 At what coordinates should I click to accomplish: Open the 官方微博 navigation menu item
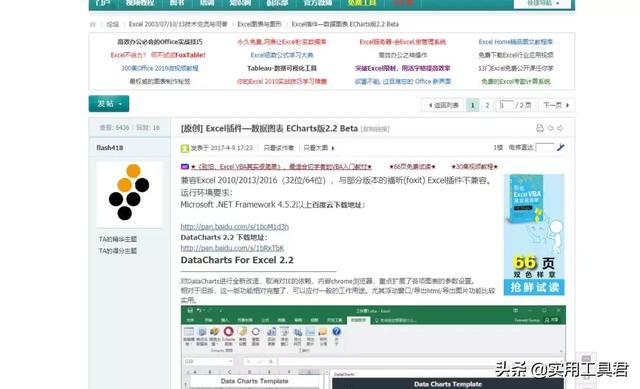[318, 3]
